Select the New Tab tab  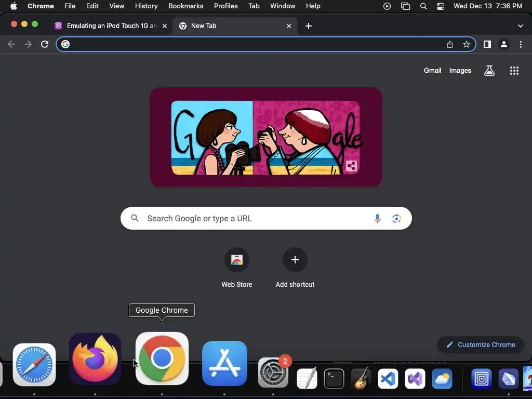(234, 26)
